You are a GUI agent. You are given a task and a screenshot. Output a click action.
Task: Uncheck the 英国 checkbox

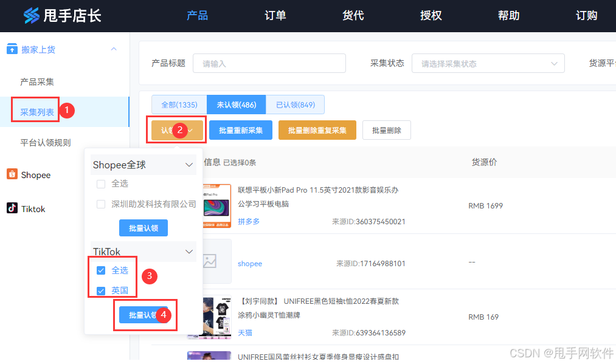[x=101, y=291]
